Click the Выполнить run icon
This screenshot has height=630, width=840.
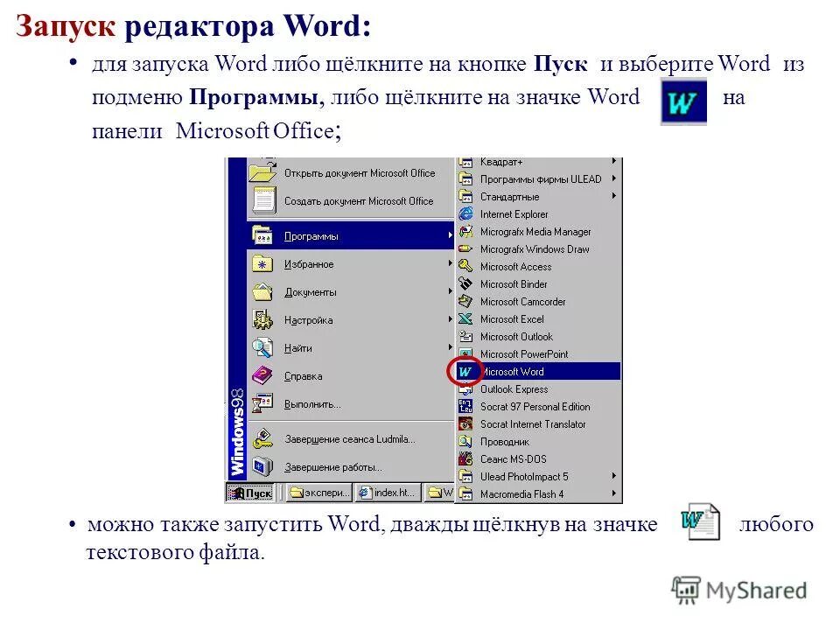[262, 403]
